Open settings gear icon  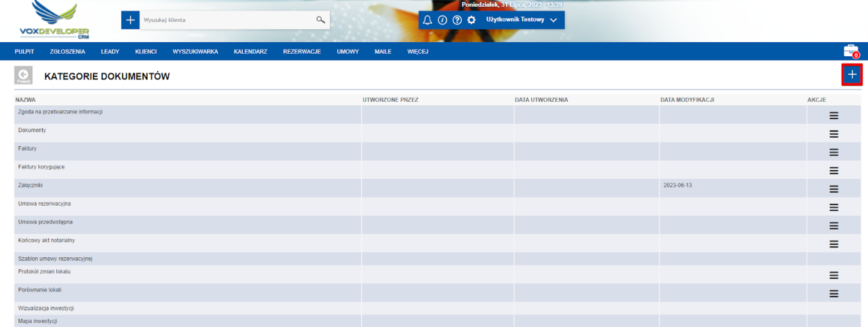click(x=472, y=20)
